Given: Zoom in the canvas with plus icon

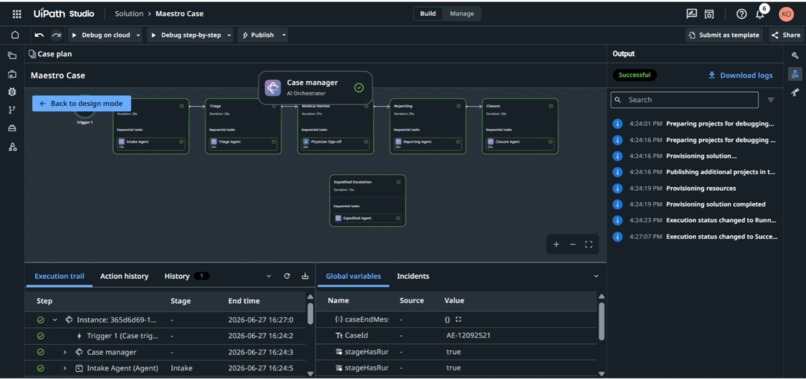Looking at the screenshot, I should click(556, 245).
